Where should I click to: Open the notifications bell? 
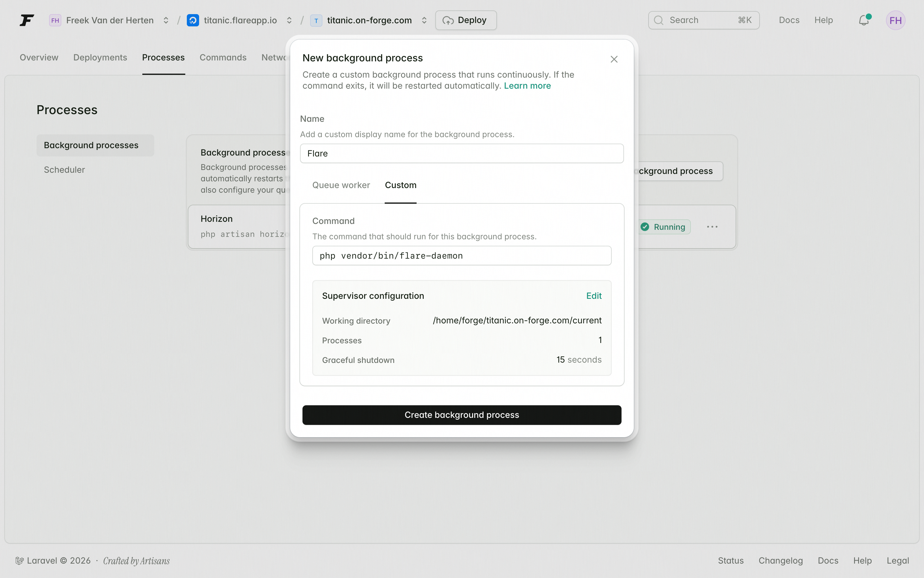pos(864,20)
